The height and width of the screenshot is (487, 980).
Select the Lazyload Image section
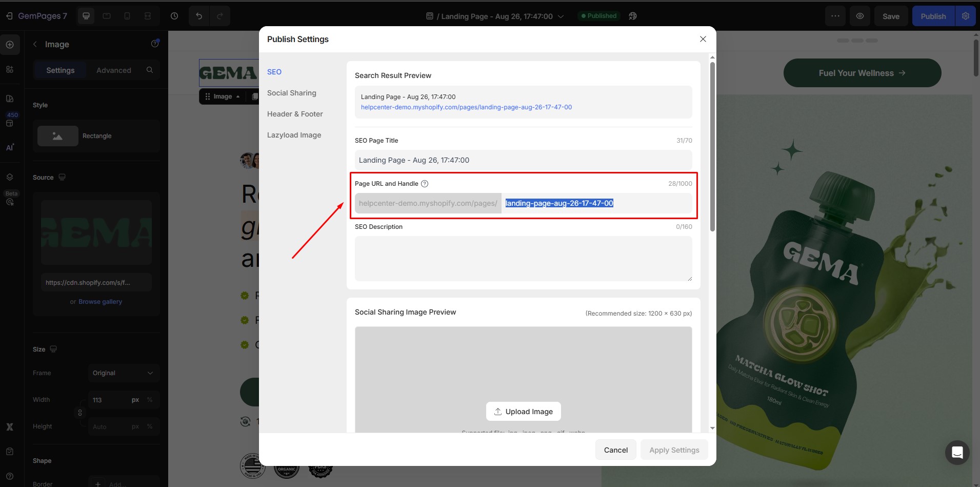pos(294,135)
